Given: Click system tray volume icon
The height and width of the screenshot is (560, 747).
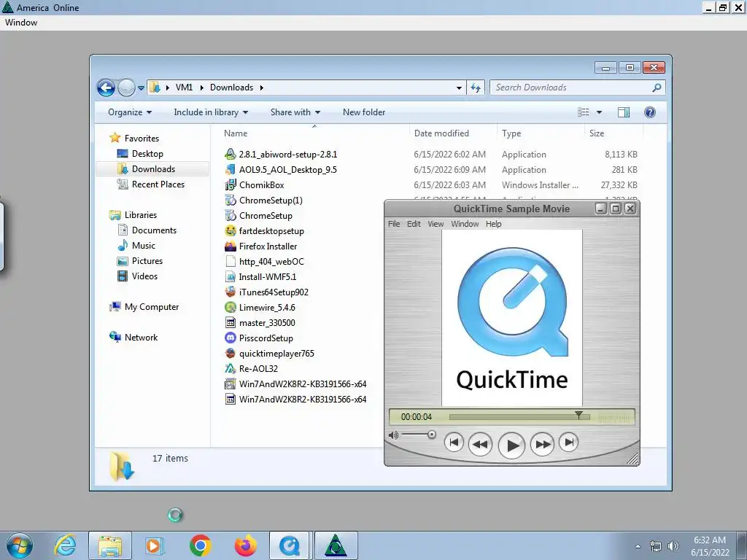Looking at the screenshot, I should click(x=673, y=546).
